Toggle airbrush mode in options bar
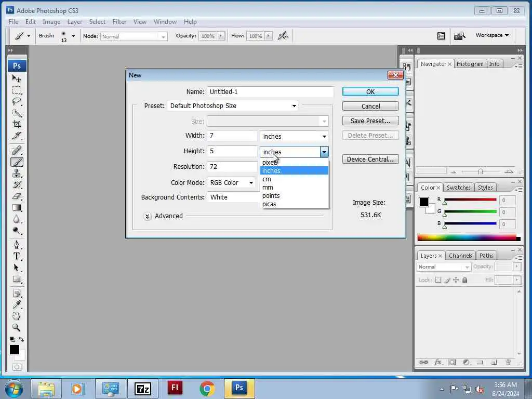 pyautogui.click(x=283, y=36)
